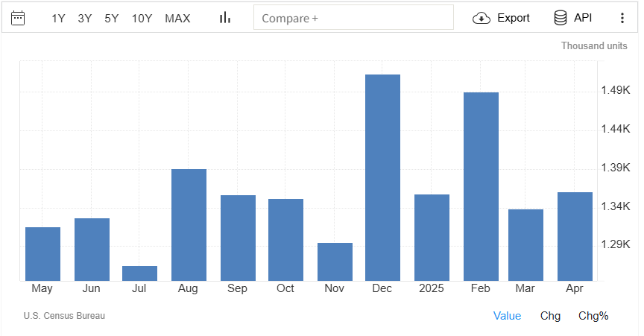Switch to Chg display mode
This screenshot has height=336, width=644.
point(550,316)
